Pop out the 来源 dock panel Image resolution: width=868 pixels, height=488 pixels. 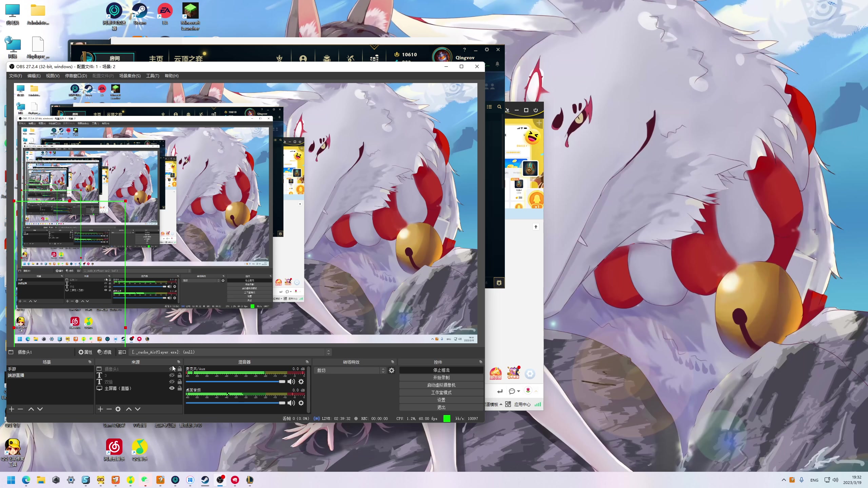179,362
